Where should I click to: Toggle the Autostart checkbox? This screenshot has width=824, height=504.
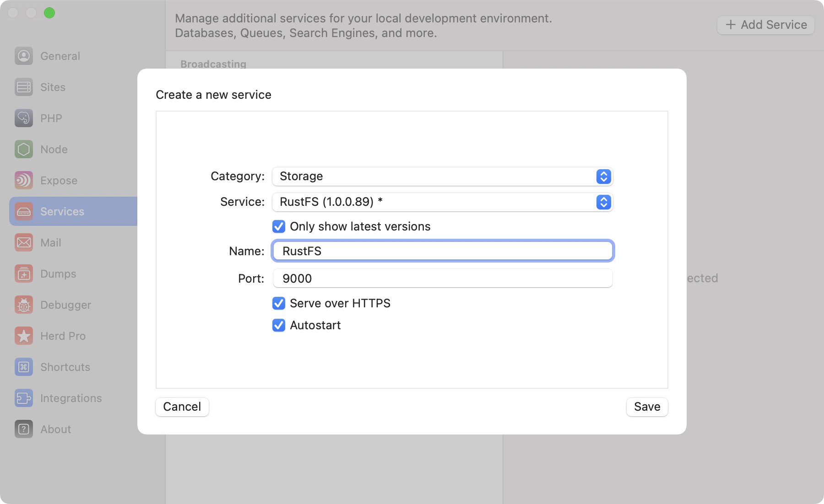(279, 325)
